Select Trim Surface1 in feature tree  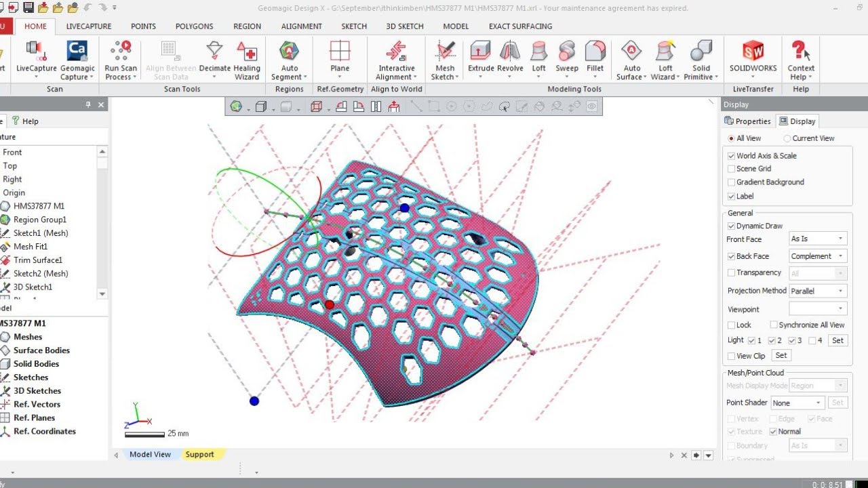tap(38, 260)
